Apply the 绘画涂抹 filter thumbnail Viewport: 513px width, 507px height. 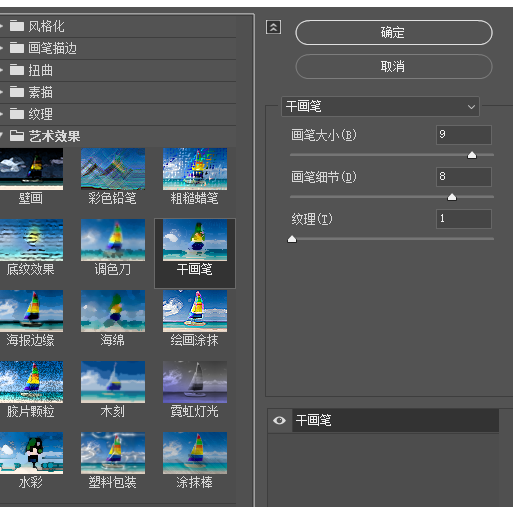point(195,311)
